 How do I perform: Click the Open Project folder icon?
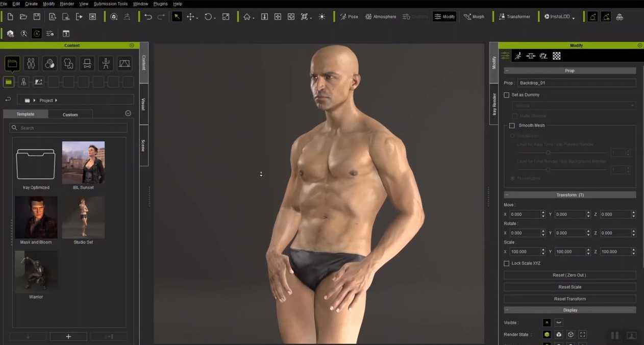point(23,17)
